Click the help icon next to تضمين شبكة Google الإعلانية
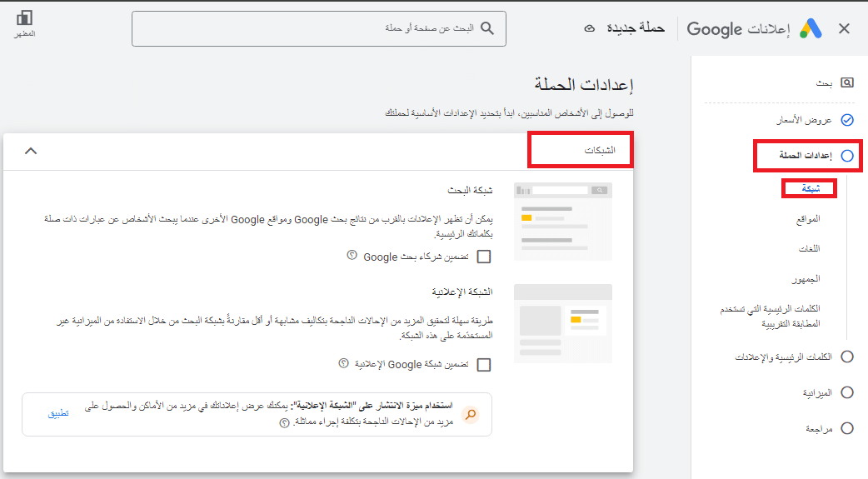868x479 pixels. (343, 363)
